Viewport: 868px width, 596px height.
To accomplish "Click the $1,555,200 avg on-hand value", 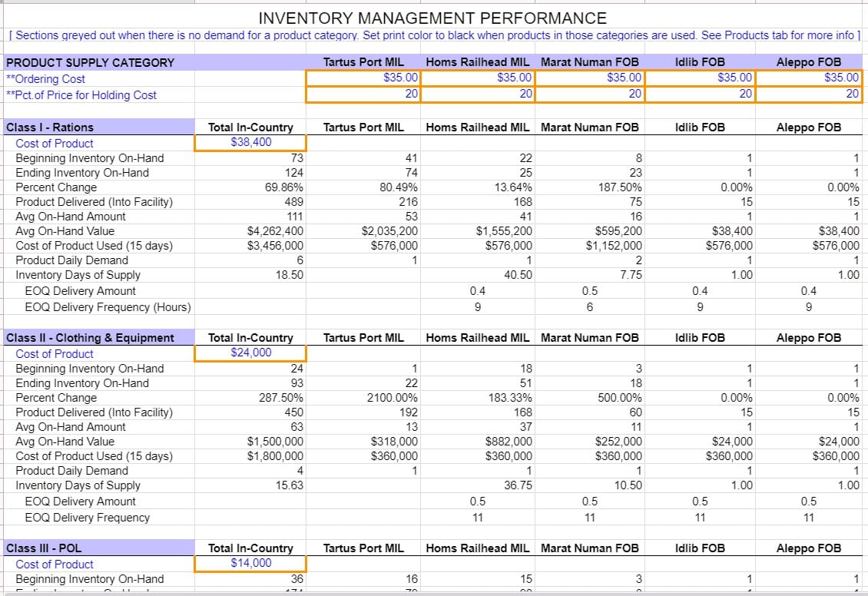I will click(x=504, y=230).
